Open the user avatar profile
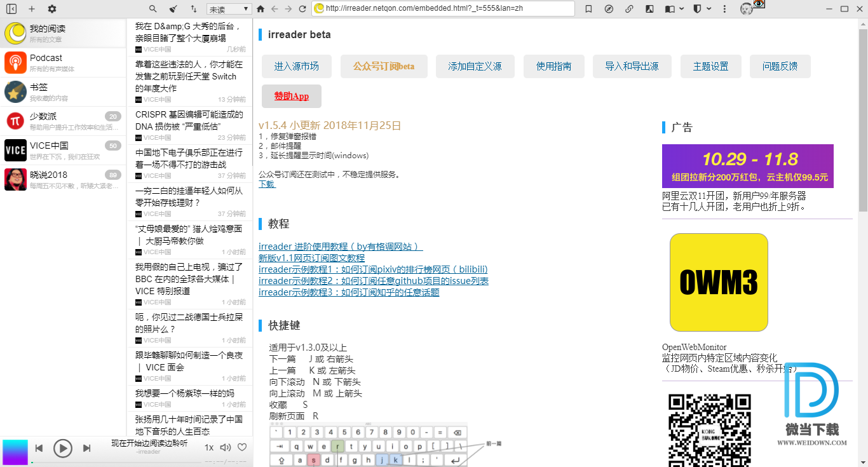 tap(747, 9)
